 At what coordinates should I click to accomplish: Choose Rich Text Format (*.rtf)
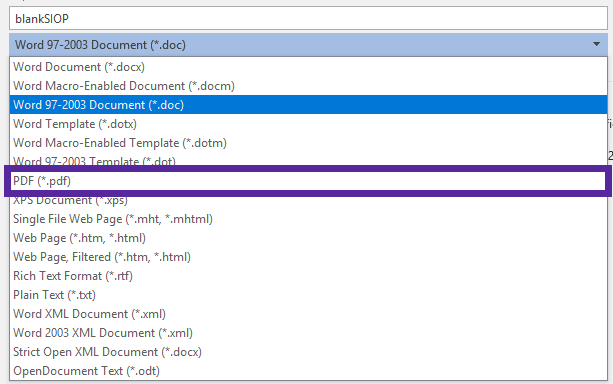308,276
